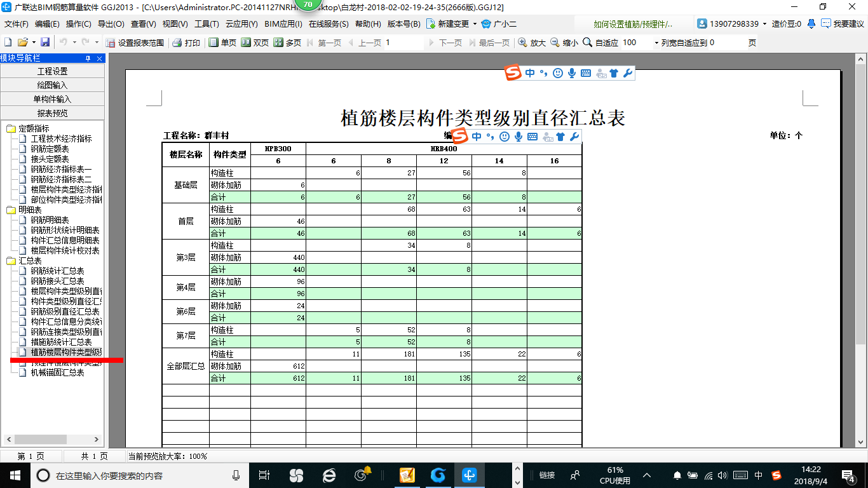868x488 pixels.
Task: Click the notification bell icon
Action: 811,24
